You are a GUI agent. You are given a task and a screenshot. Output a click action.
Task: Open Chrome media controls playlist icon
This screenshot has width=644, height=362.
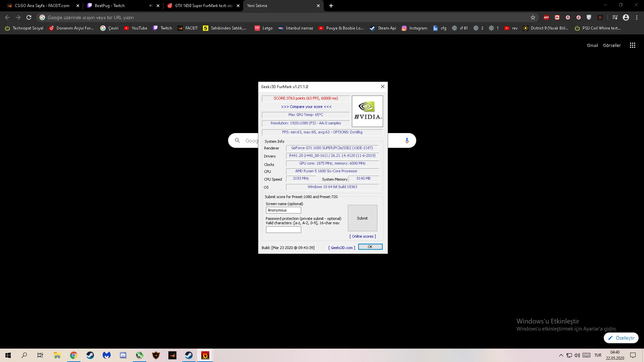(x=615, y=17)
